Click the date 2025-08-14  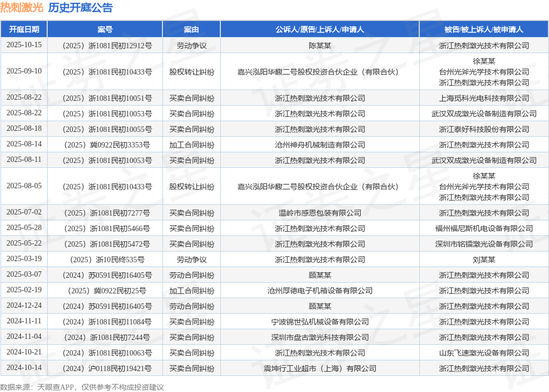[x=24, y=144]
